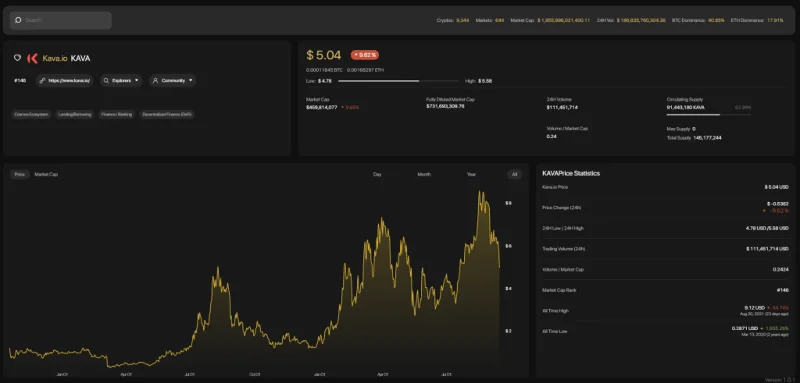Select the Decentralized Finance (DeFi) tag
Screen dimensions: 800x383
click(x=167, y=115)
